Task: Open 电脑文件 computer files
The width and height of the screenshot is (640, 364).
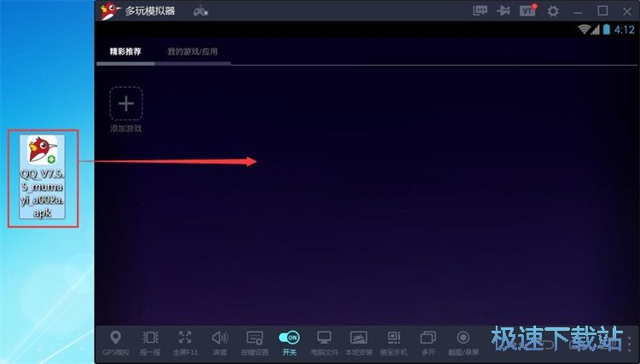Action: [324, 343]
